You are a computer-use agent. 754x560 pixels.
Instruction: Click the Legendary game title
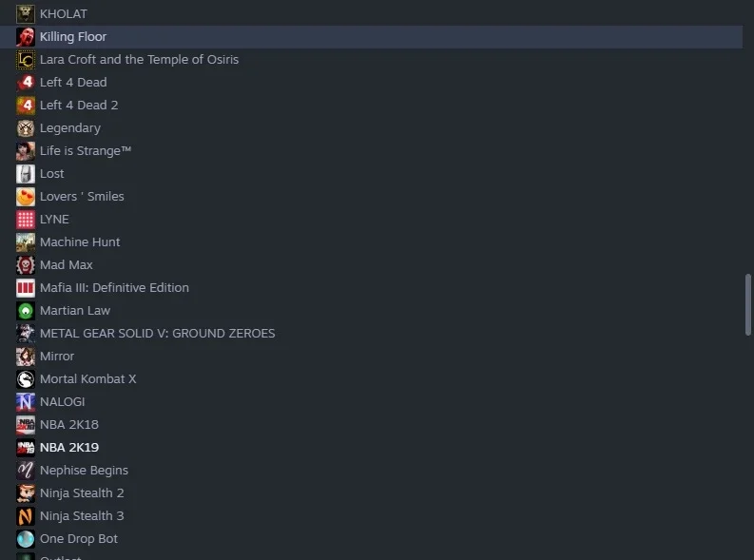(70, 128)
